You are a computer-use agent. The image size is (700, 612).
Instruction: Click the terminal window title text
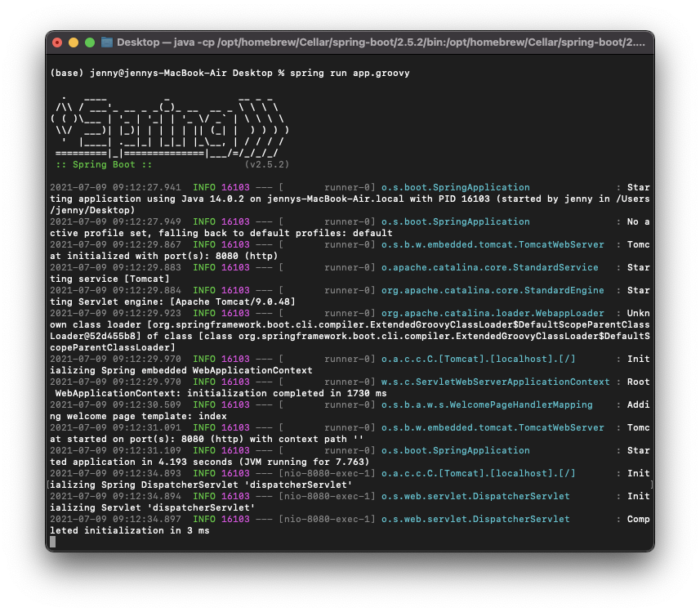tap(381, 42)
